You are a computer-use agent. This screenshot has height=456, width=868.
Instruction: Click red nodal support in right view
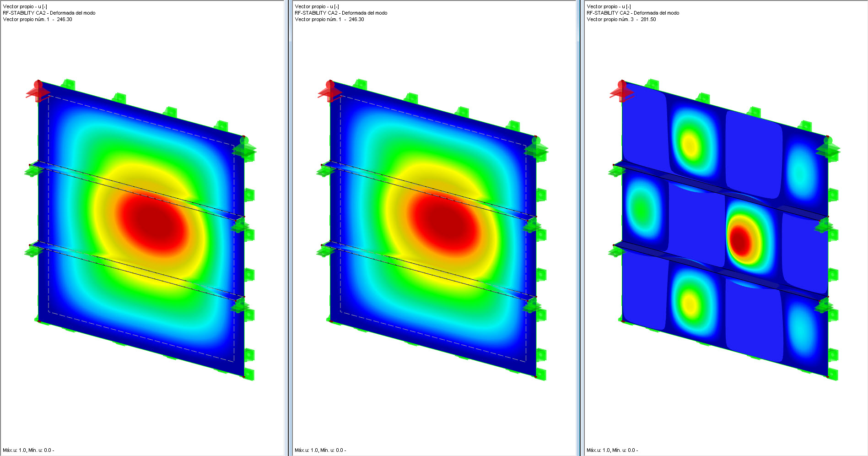pyautogui.click(x=622, y=91)
